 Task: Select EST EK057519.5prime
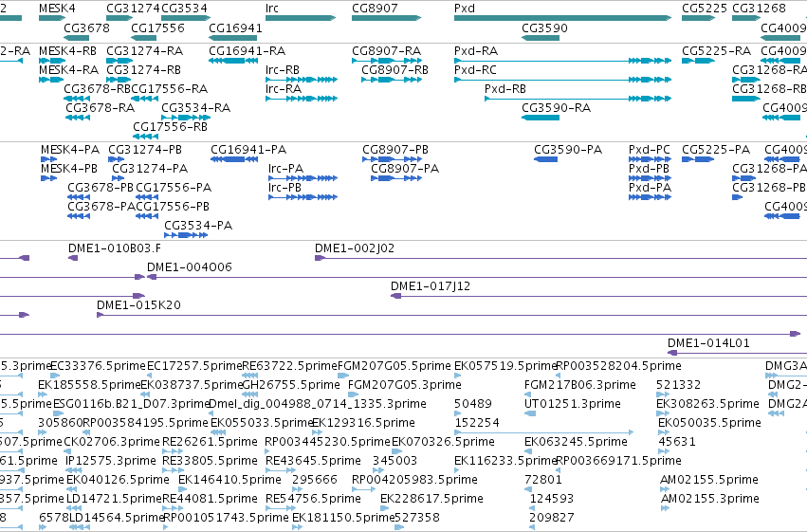tap(505, 366)
